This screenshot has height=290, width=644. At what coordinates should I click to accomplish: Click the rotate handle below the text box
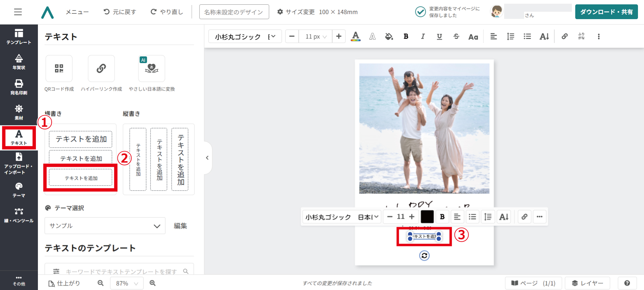pyautogui.click(x=424, y=256)
